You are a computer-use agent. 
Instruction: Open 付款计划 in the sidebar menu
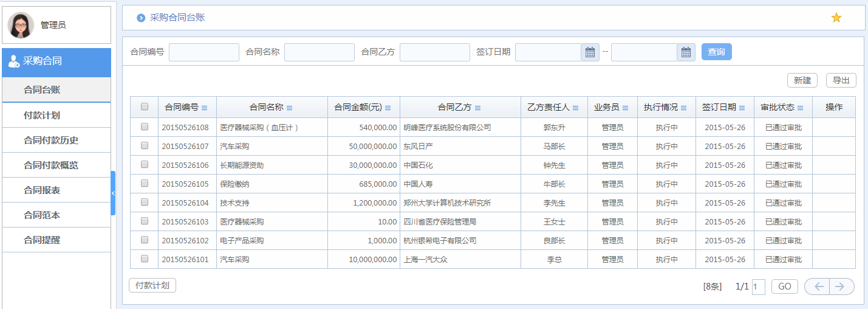point(42,115)
